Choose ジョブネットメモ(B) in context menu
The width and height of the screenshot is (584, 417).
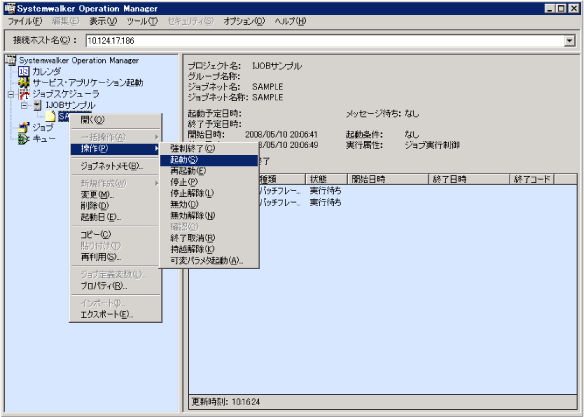(x=116, y=166)
